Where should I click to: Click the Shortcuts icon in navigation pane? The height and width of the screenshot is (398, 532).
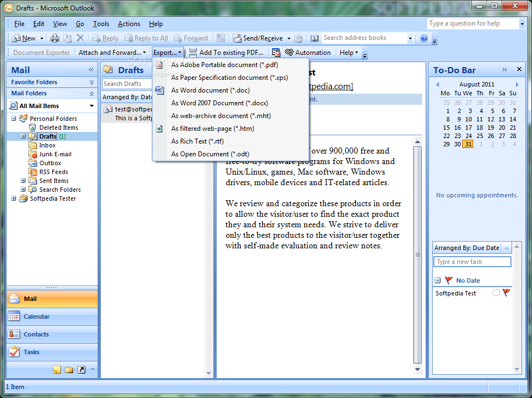click(81, 370)
